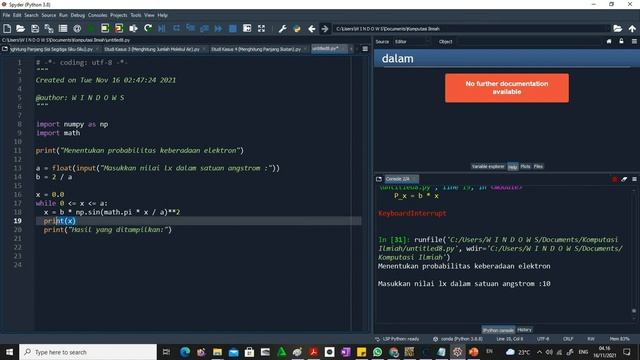
Task: Step out of function debug icon
Action: pos(204,29)
